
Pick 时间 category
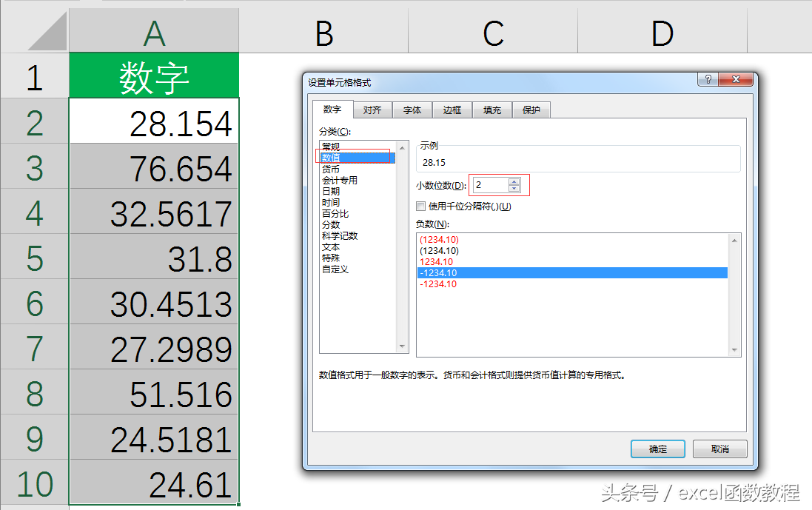coord(358,203)
